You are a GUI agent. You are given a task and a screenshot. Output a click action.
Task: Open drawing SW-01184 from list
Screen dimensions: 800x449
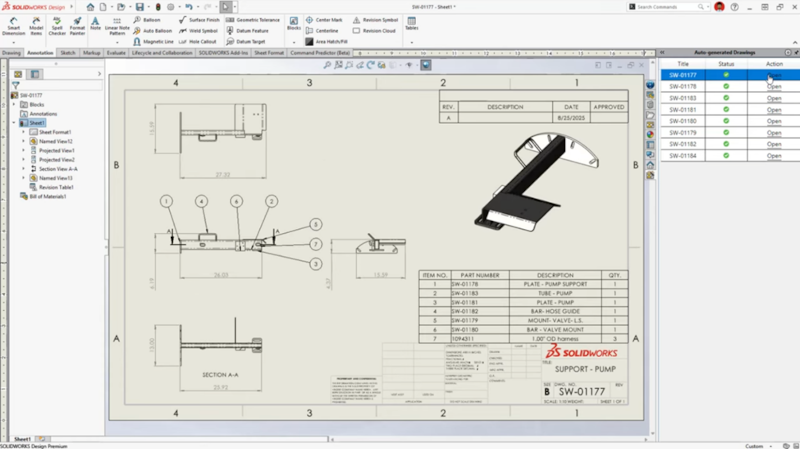[774, 155]
